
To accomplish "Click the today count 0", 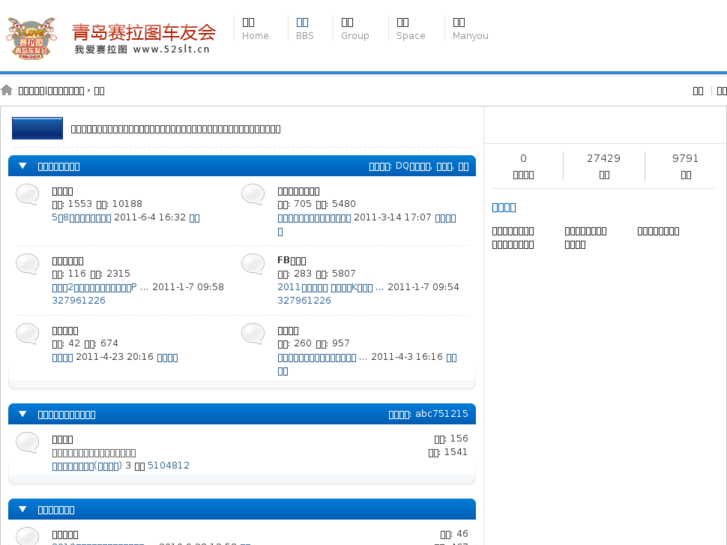I will click(523, 159).
